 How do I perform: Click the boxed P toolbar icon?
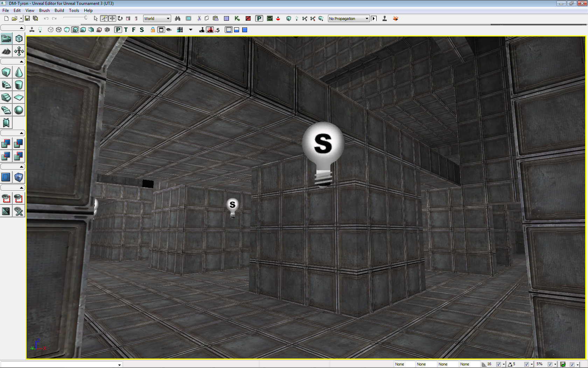coord(259,19)
